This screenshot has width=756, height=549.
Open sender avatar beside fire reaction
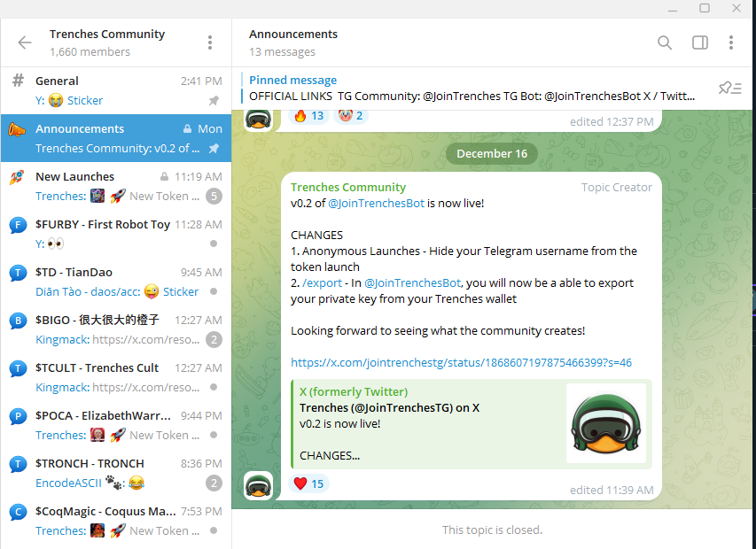259,120
